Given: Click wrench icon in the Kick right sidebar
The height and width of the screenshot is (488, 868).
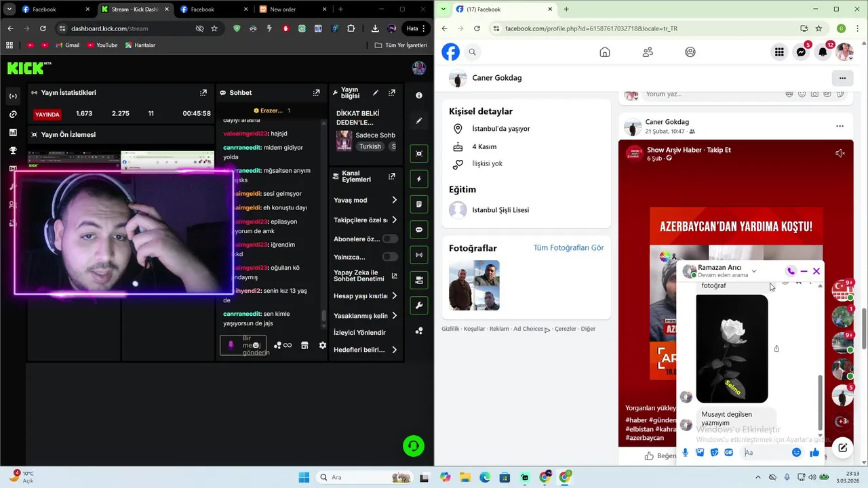Looking at the screenshot, I should [x=419, y=306].
